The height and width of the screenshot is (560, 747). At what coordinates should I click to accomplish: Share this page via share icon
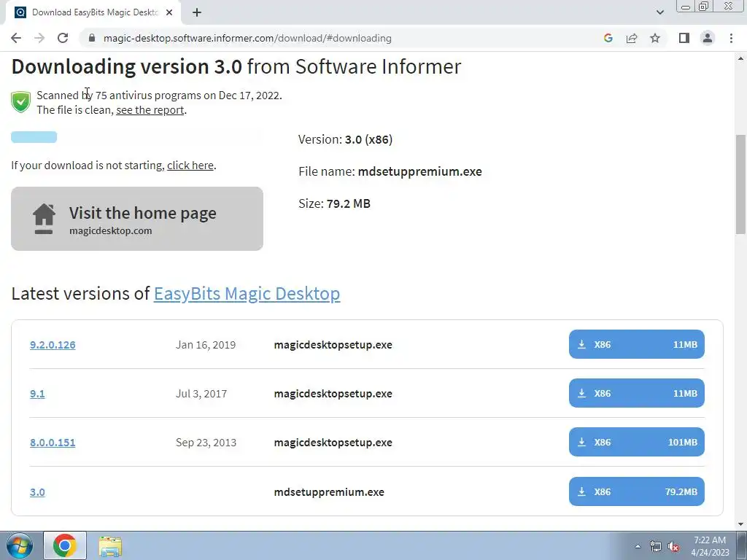tap(632, 38)
